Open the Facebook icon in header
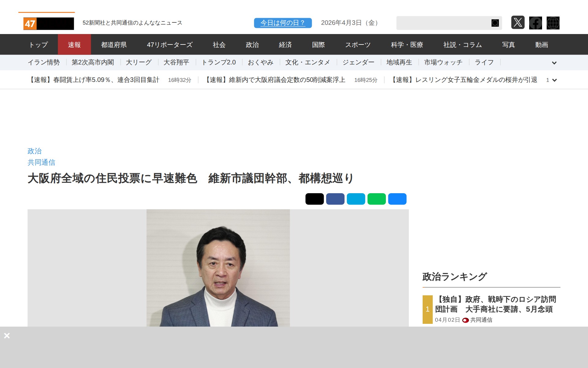This screenshot has height=368, width=588. [535, 23]
